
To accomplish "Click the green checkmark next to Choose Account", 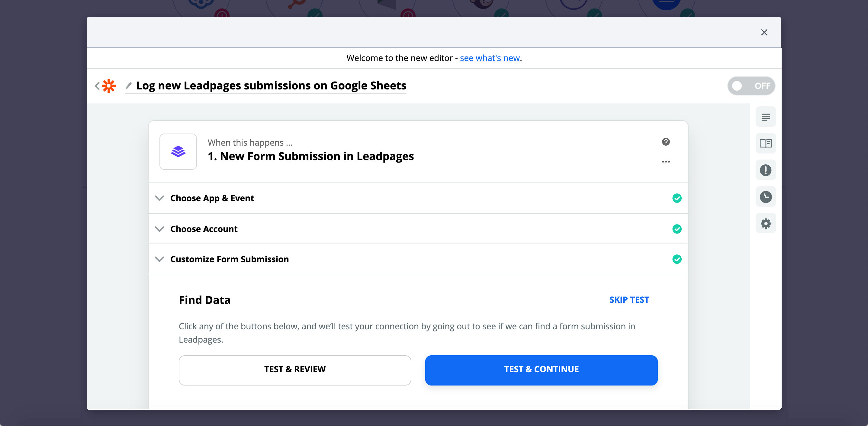I will [677, 229].
